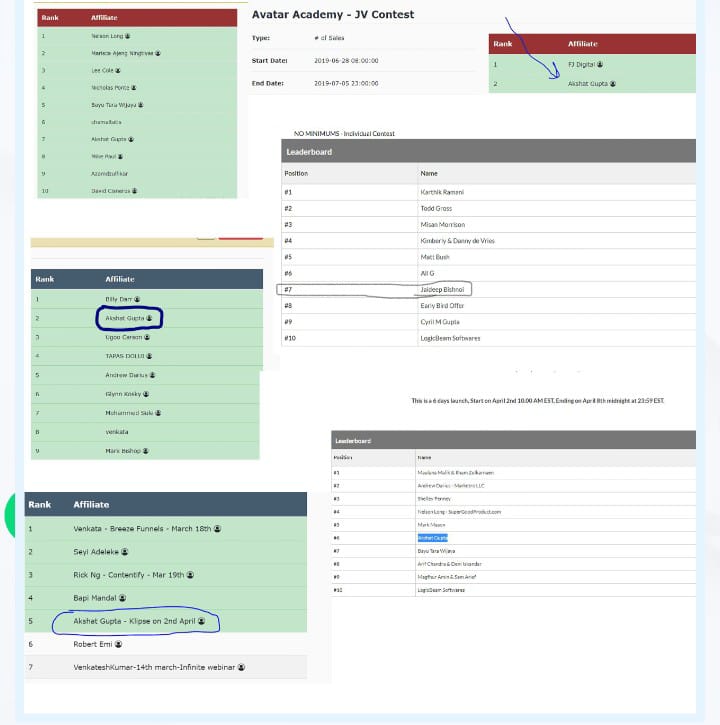This screenshot has height=725, width=720.
Task: Click the 'Ali G' leaderboard name
Action: pyautogui.click(x=427, y=273)
